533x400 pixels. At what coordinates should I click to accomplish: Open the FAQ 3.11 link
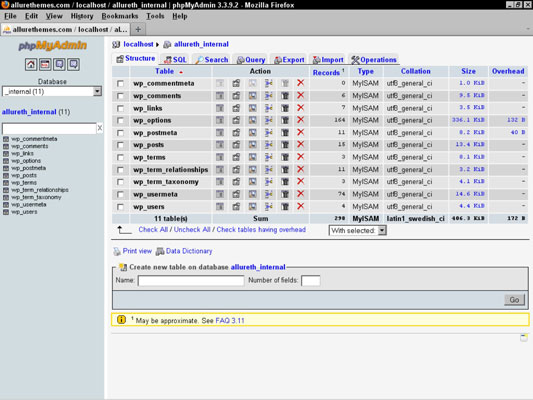click(x=230, y=320)
